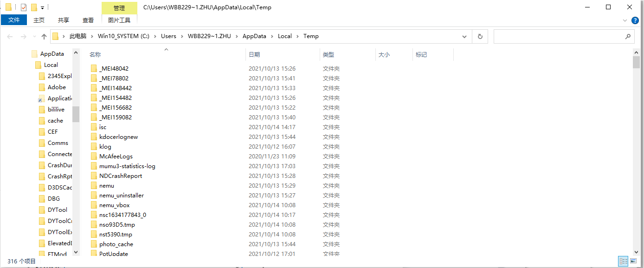Click the Properties quick access icon
Viewport: 644px width, 268px height.
tap(24, 7)
